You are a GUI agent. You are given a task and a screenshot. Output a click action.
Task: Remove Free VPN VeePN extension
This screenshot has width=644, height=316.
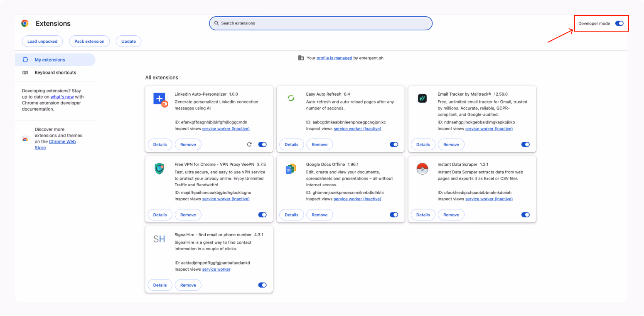pyautogui.click(x=188, y=215)
